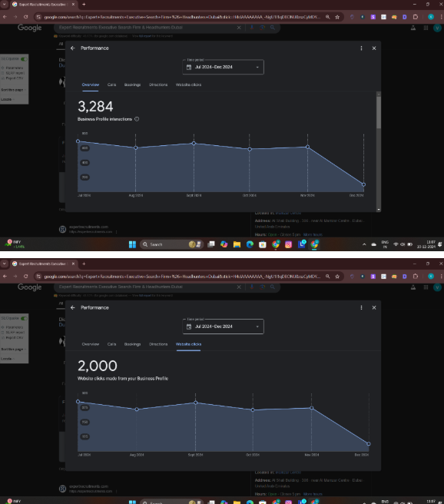Open File Explorer from the upper taskbar
Screen dimensions: 444x504
point(237,244)
